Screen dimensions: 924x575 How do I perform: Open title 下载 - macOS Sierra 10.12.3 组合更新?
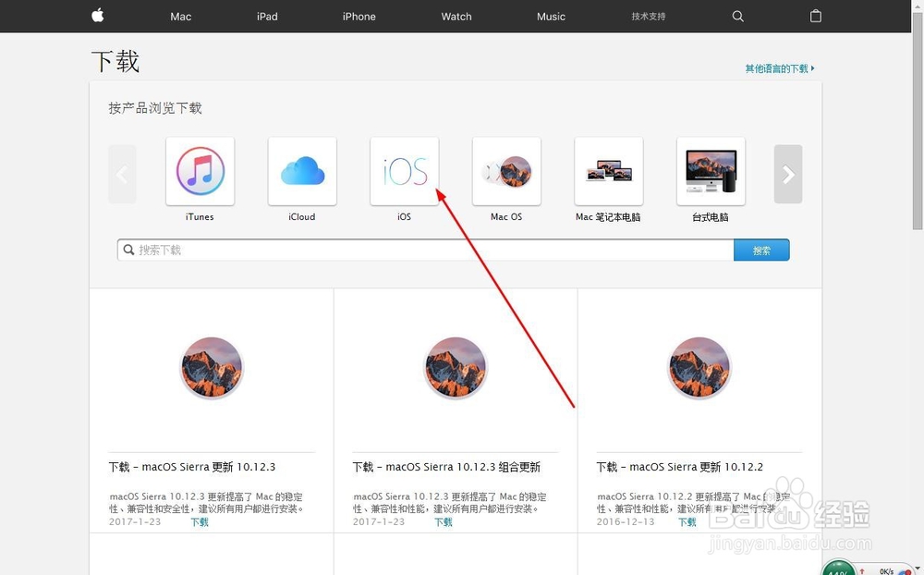point(446,467)
